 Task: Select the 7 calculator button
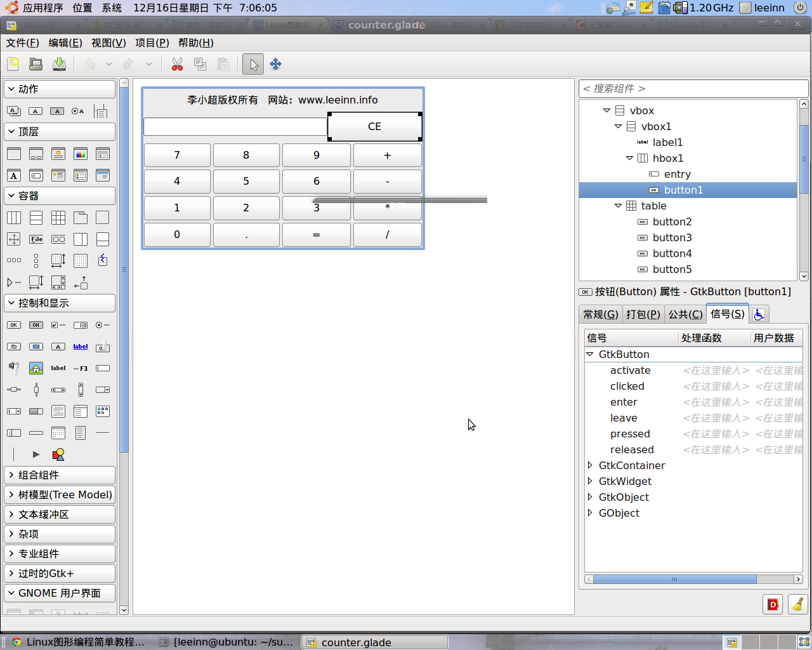177,155
